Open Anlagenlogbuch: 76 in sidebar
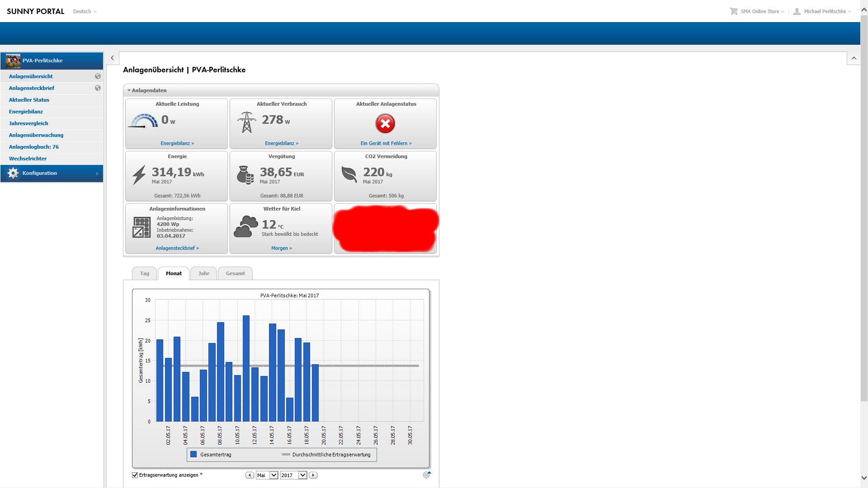The width and height of the screenshot is (868, 488). (34, 147)
